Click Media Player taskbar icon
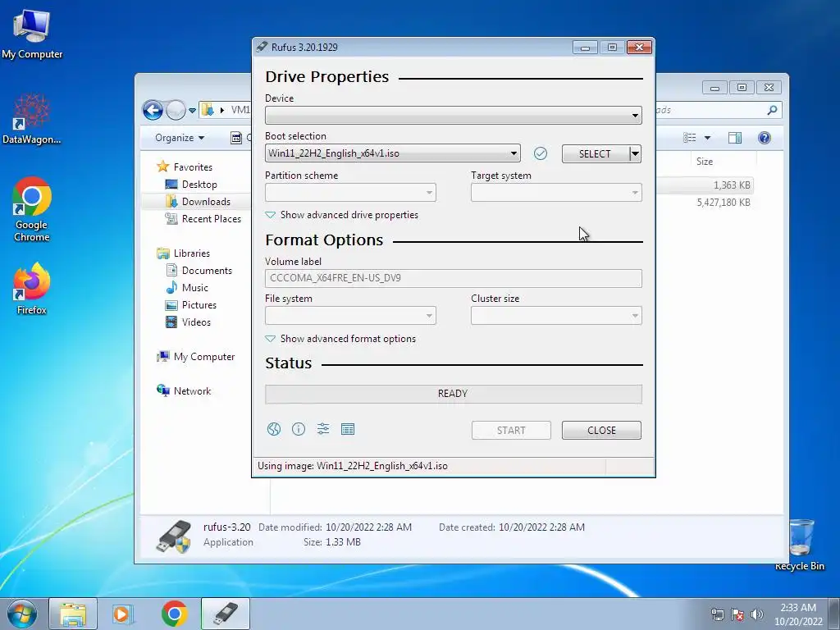The height and width of the screenshot is (630, 840). (x=122, y=614)
